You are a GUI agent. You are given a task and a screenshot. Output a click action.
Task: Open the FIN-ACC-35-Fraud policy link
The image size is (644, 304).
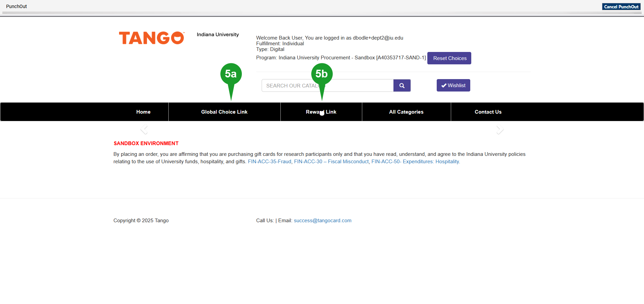269,161
